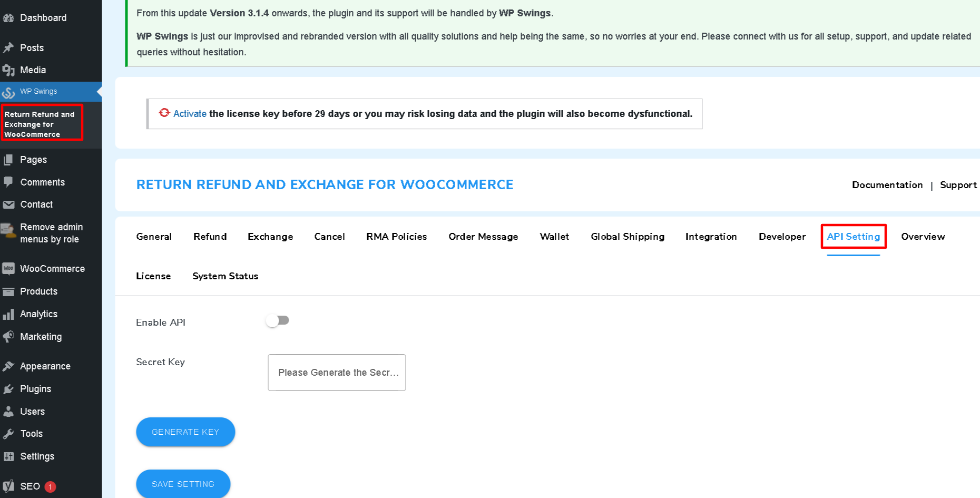Click the Media icon in sidebar

(8, 70)
